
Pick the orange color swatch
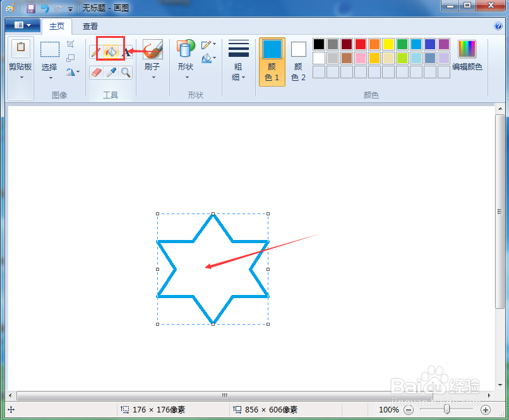pyautogui.click(x=374, y=44)
